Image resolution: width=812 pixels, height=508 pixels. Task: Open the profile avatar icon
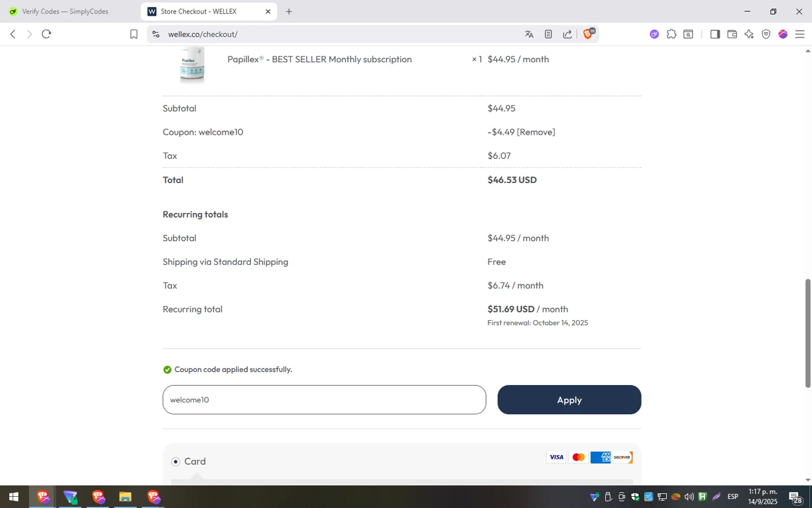coord(783,34)
